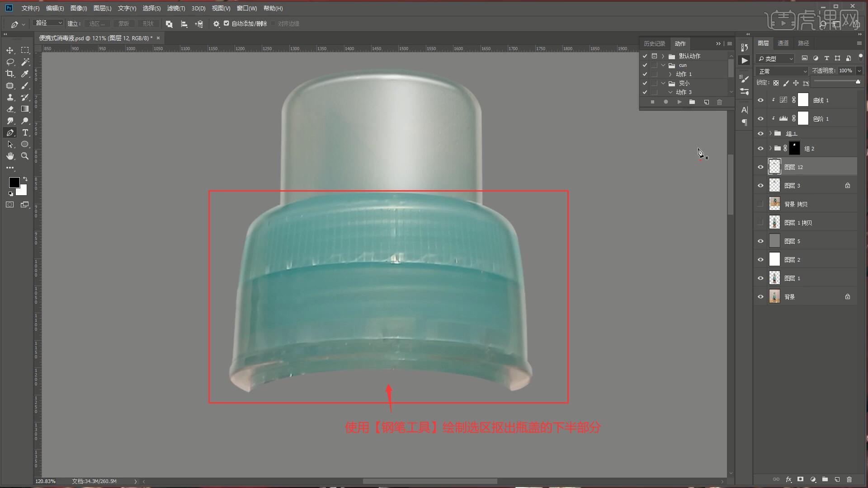
Task: Expand the 组 1 layer group
Action: [x=770, y=133]
